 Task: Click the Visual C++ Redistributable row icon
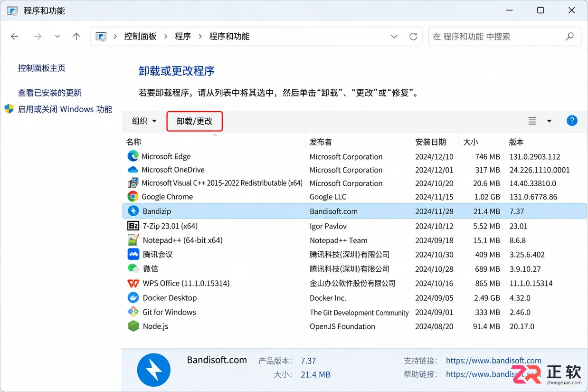click(x=133, y=183)
